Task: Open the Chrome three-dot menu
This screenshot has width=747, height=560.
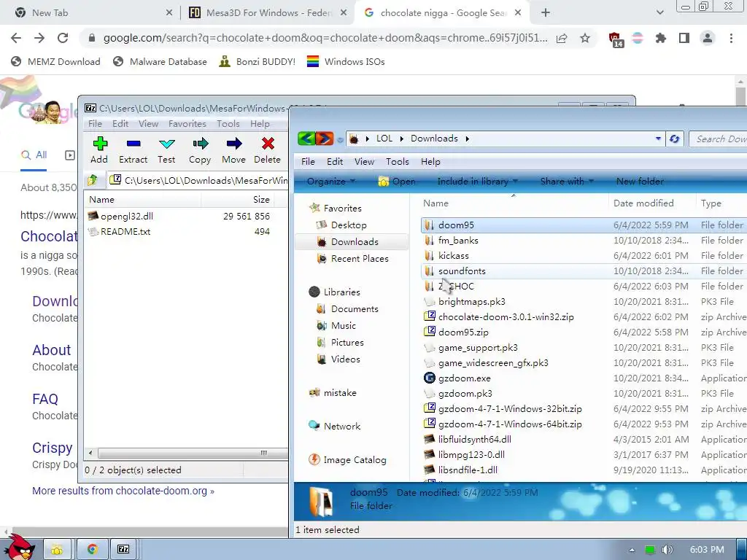Action: point(731,38)
